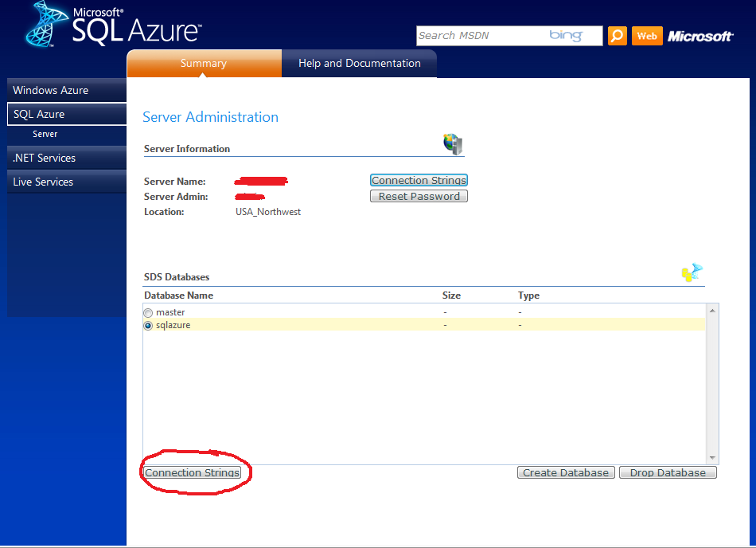Click the Reset Password button

click(x=419, y=196)
